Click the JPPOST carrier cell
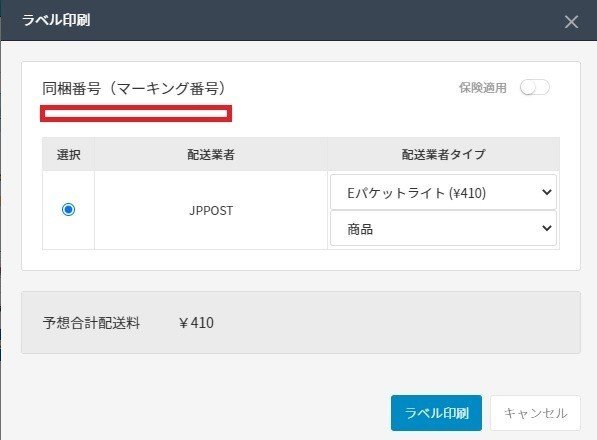Viewport: 597px width, 440px height. click(x=211, y=210)
